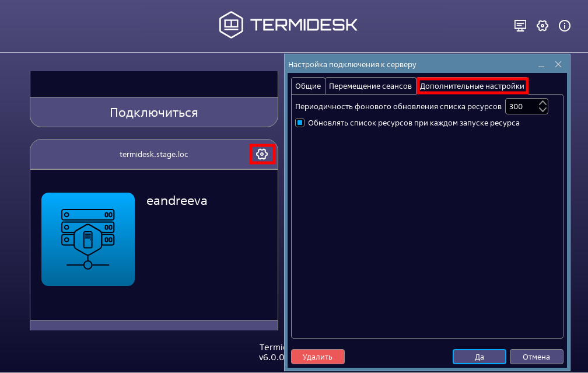Click the dialog title Настройка подключения к серверу
Viewport: 588px width, 373px height.
tap(352, 65)
